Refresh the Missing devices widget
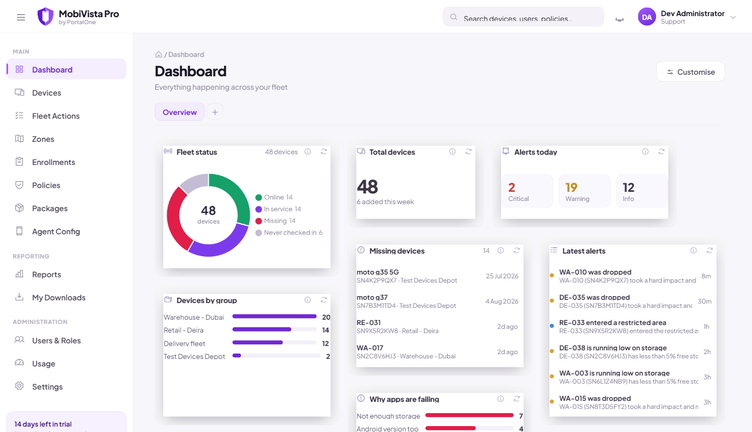The height and width of the screenshot is (432, 752). coord(517,250)
